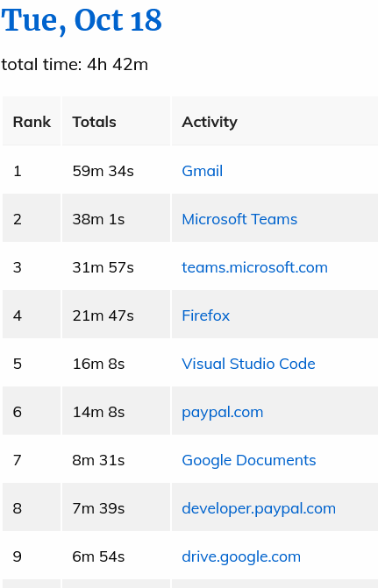Viewport: 378px width, 588px height.
Task: Open the teams.microsoft.com link
Action: 255,267
